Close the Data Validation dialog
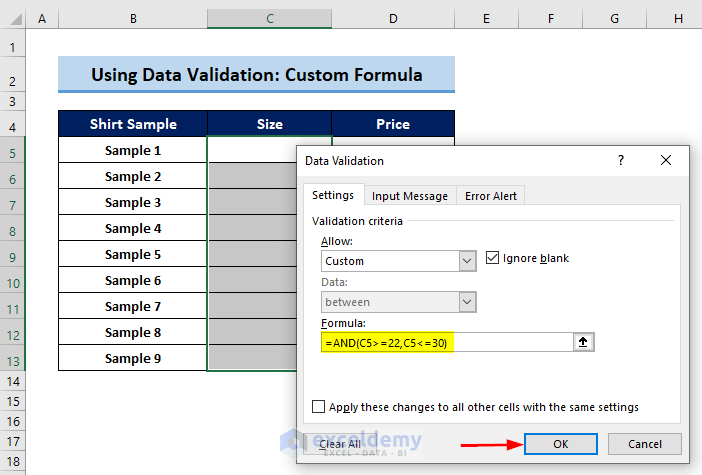Viewport: 702px width, 475px height. [666, 160]
